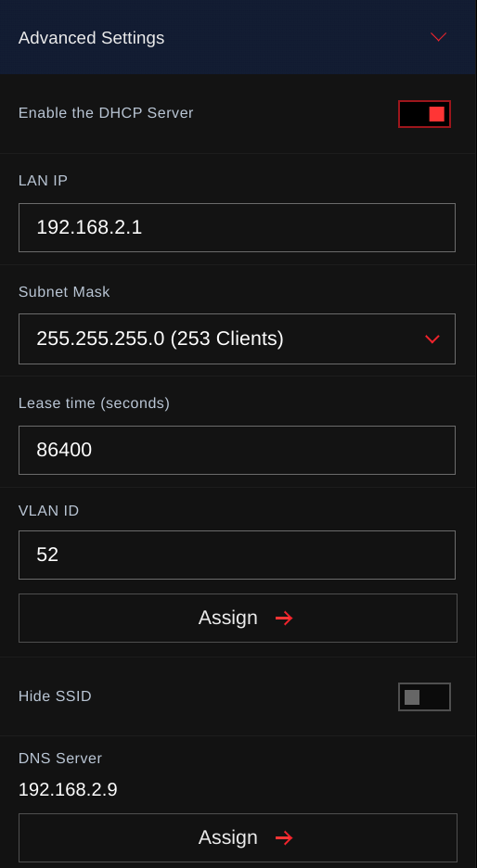Viewport: 477px width, 868px height.
Task: Click the Subnet Mask label
Action: [64, 292]
